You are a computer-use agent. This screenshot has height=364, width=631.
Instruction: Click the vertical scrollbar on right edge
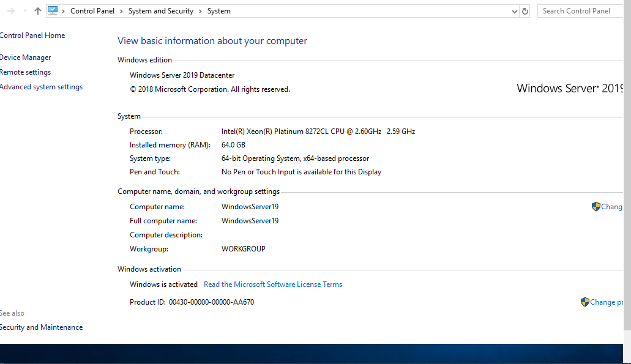tap(627, 165)
